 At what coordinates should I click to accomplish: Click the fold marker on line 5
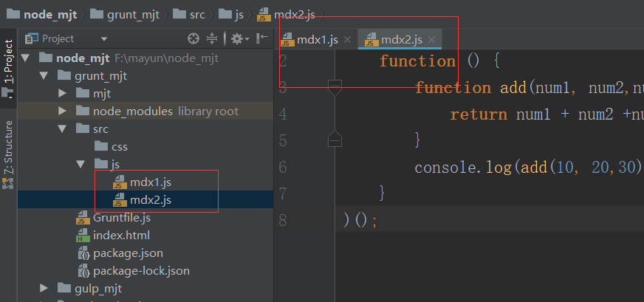pos(335,138)
